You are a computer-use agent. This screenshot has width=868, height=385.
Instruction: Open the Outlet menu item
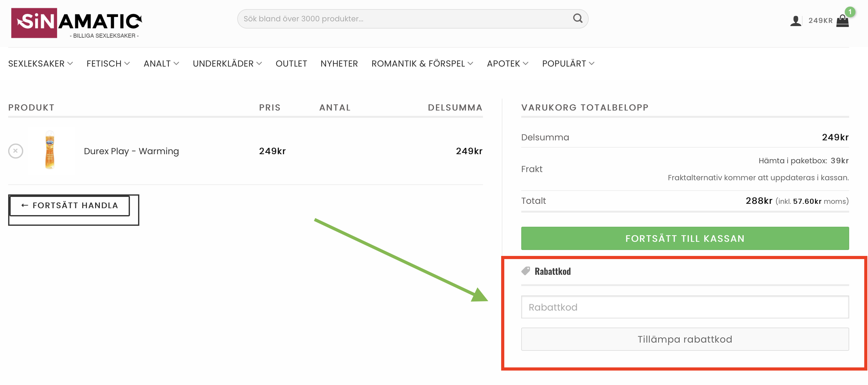pos(291,64)
